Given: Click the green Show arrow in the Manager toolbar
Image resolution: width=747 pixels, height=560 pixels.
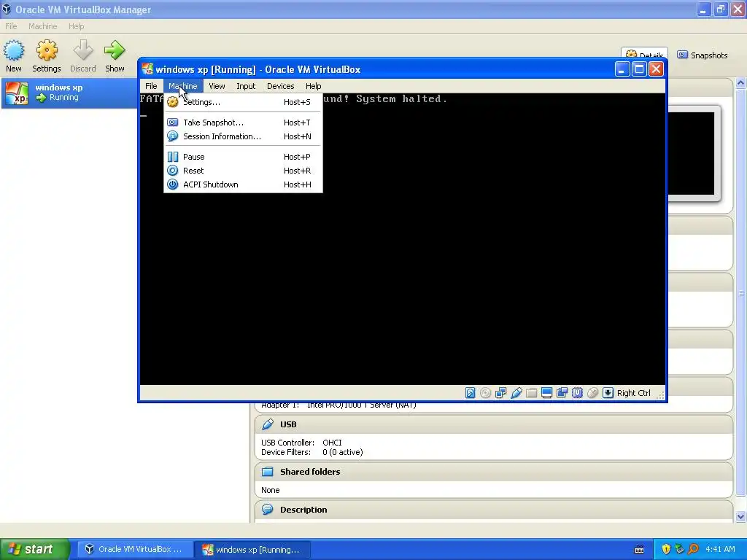Looking at the screenshot, I should (x=115, y=50).
